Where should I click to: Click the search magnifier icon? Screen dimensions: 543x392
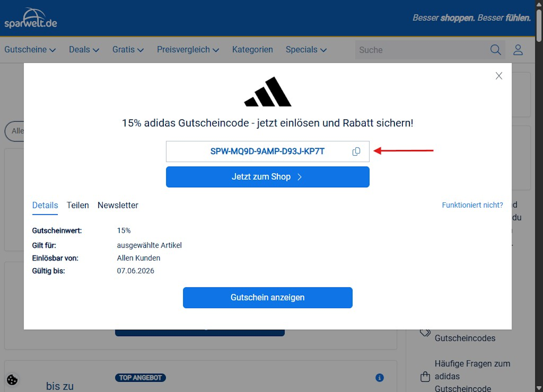pos(495,50)
